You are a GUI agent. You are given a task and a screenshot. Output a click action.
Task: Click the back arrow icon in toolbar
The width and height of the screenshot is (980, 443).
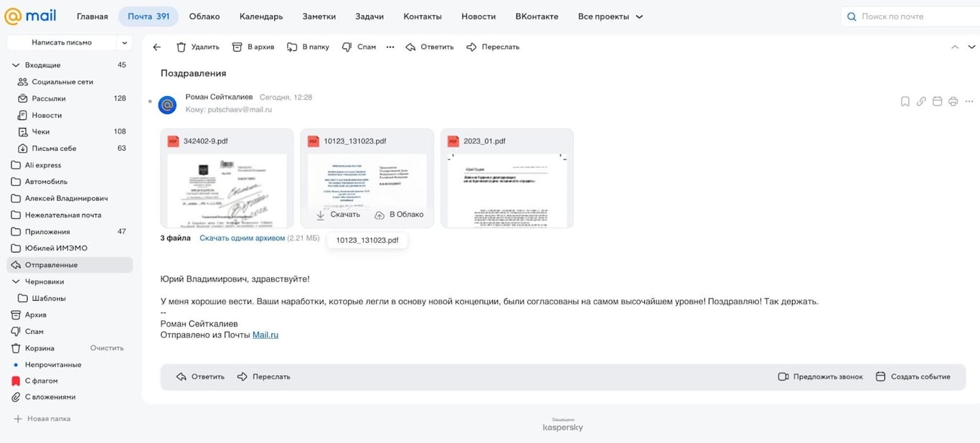click(x=157, y=47)
